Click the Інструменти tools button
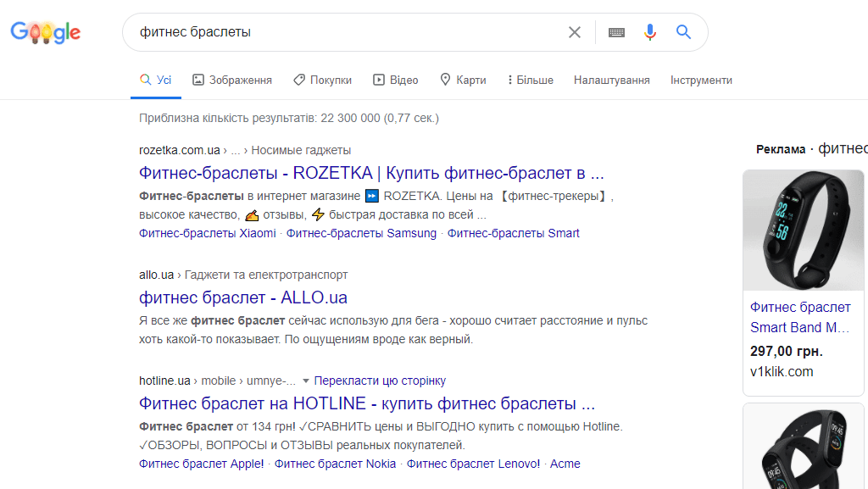Viewport: 868px width, 489px height. tap(701, 80)
